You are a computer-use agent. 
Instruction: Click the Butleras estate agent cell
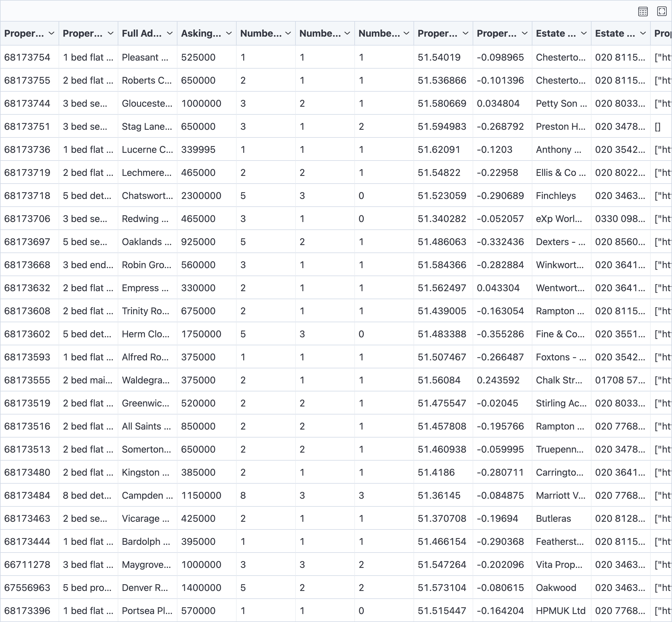tap(553, 518)
